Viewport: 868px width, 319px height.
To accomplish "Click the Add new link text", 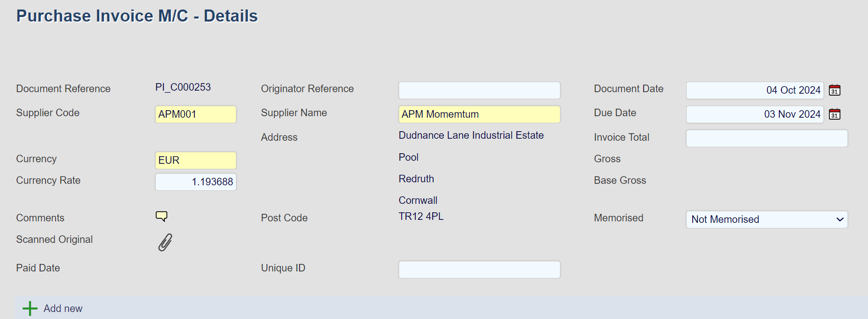I will pyautogui.click(x=63, y=308).
